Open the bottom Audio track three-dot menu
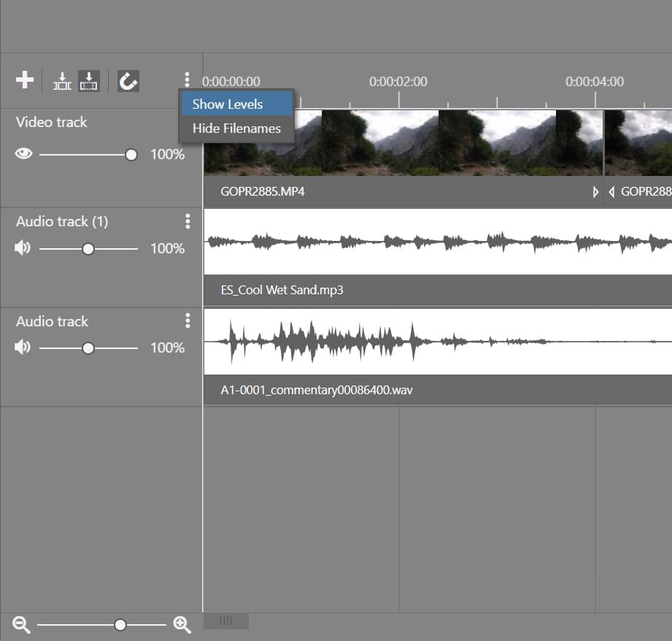Image resolution: width=672 pixels, height=641 pixels. coord(188,320)
